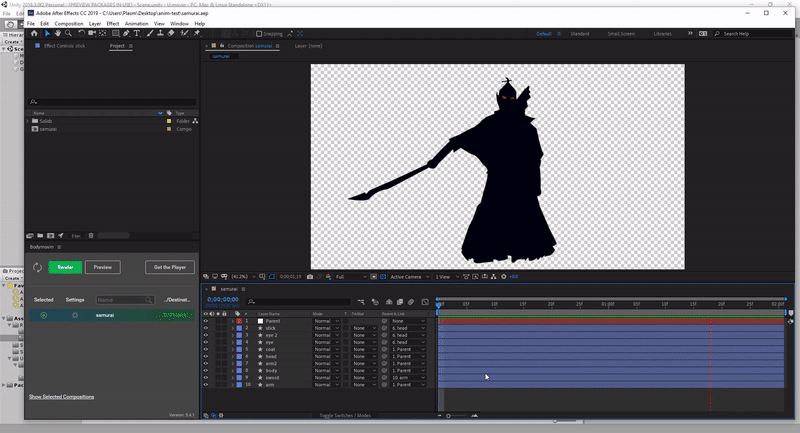Select the Hand tool in toolbar
The width and height of the screenshot is (800, 433).
tap(57, 33)
